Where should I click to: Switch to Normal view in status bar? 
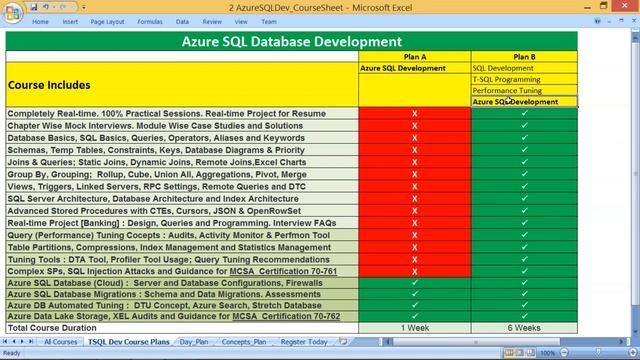tap(509, 353)
